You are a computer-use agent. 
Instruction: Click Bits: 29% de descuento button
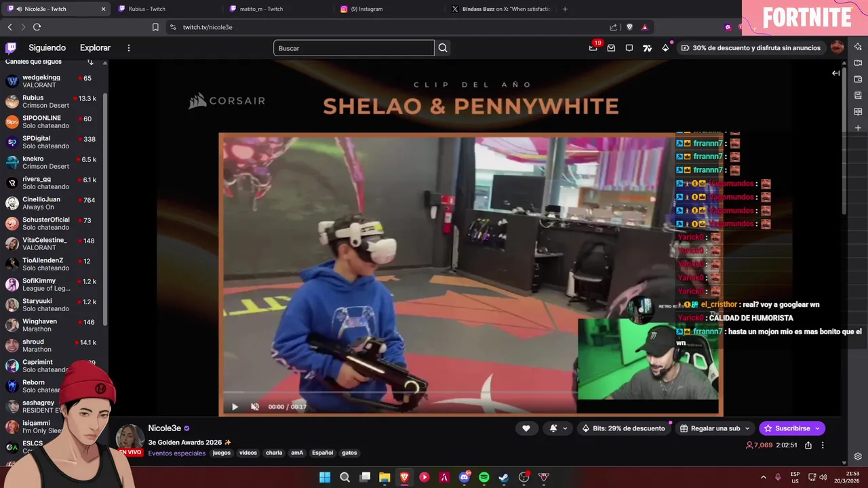point(623,428)
